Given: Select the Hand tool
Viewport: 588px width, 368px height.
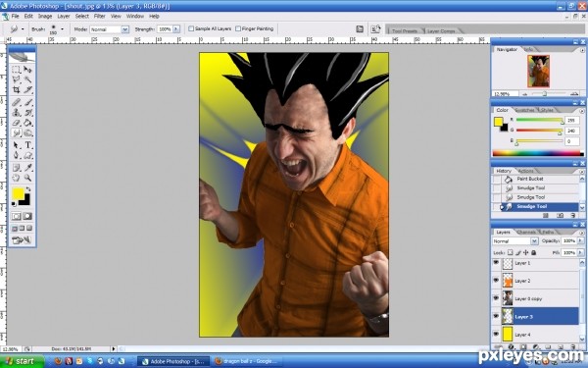Looking at the screenshot, I should (x=16, y=178).
